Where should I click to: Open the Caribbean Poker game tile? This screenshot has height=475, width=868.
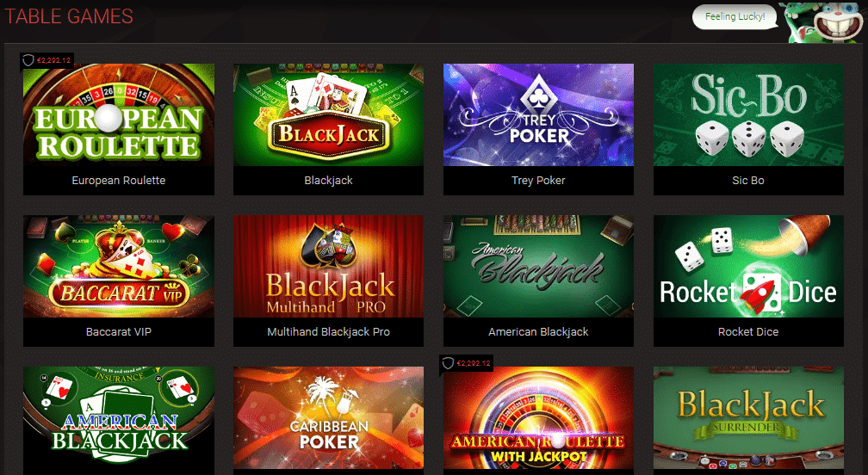(x=328, y=417)
